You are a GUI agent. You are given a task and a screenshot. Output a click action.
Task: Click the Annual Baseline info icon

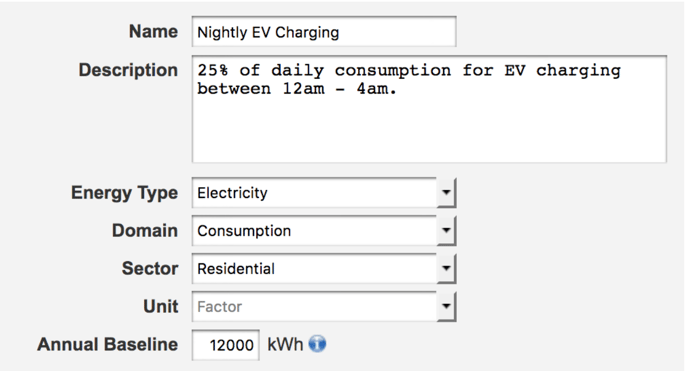[317, 344]
